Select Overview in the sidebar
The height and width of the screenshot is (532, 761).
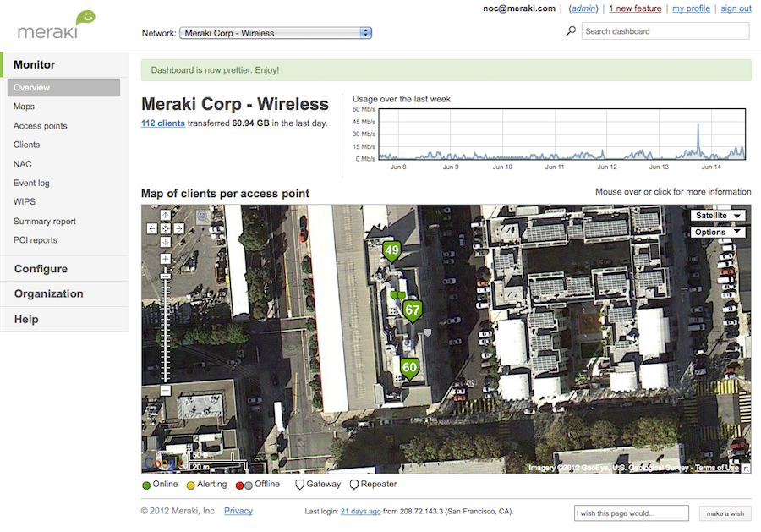coord(63,87)
